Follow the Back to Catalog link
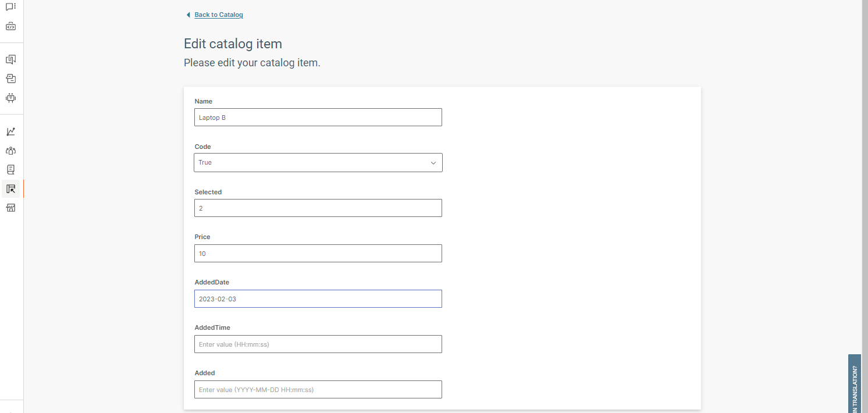 pos(218,15)
